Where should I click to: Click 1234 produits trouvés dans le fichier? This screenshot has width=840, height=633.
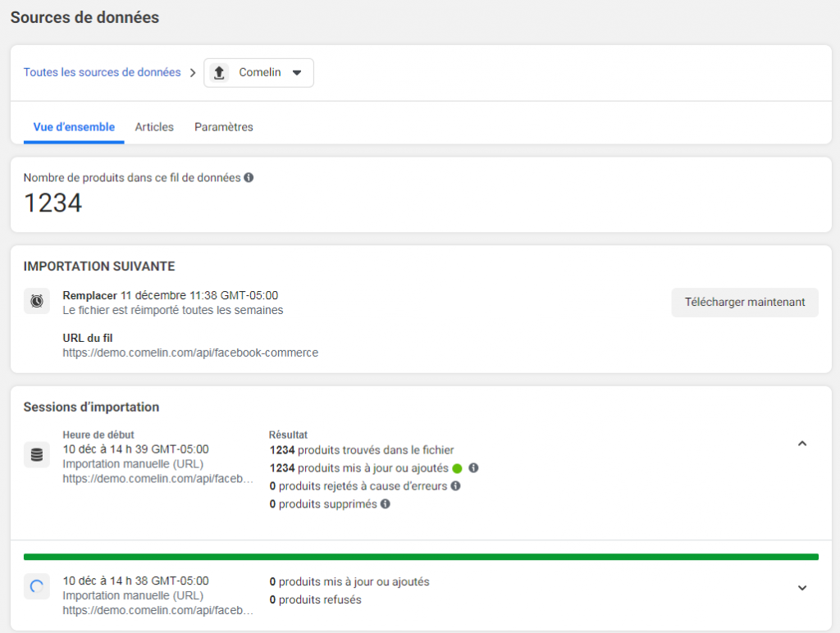362,450
